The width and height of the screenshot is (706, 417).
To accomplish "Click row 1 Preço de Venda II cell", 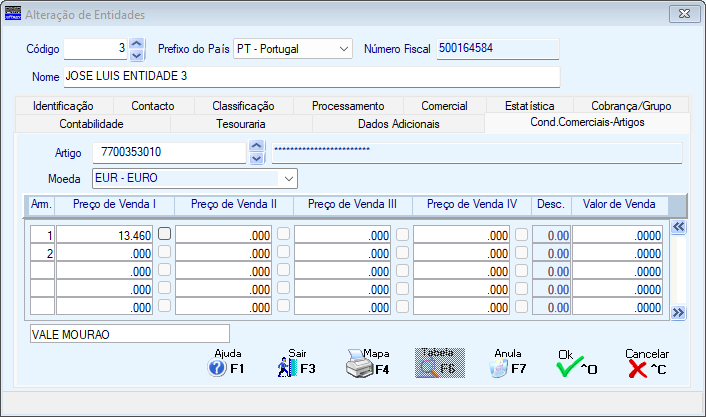I will (223, 235).
